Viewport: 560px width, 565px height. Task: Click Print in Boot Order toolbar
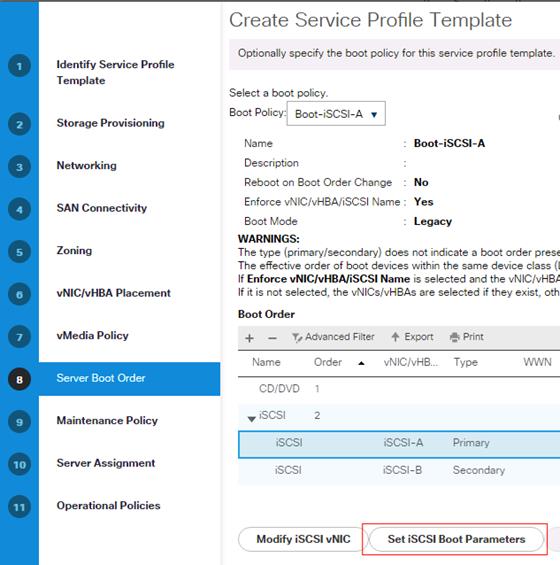click(467, 337)
